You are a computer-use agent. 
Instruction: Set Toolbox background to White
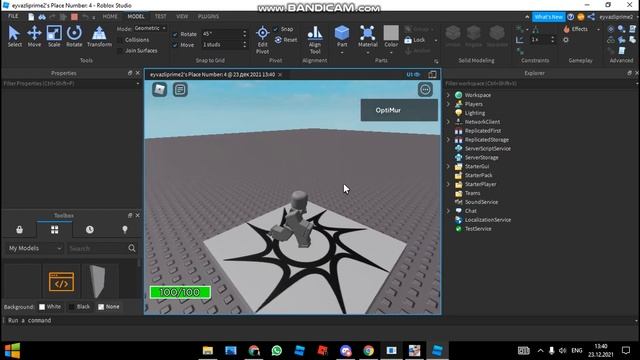coord(42,307)
